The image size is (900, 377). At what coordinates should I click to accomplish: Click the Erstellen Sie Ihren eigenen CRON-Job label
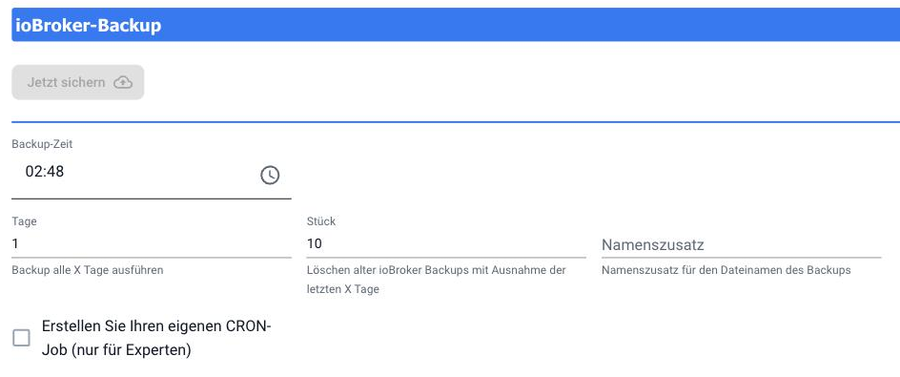click(x=156, y=338)
